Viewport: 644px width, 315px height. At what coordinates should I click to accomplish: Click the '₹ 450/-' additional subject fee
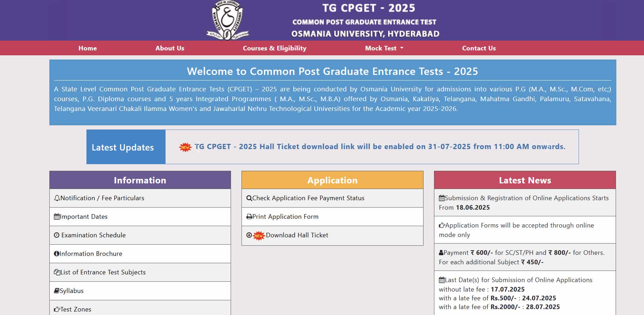click(x=532, y=262)
